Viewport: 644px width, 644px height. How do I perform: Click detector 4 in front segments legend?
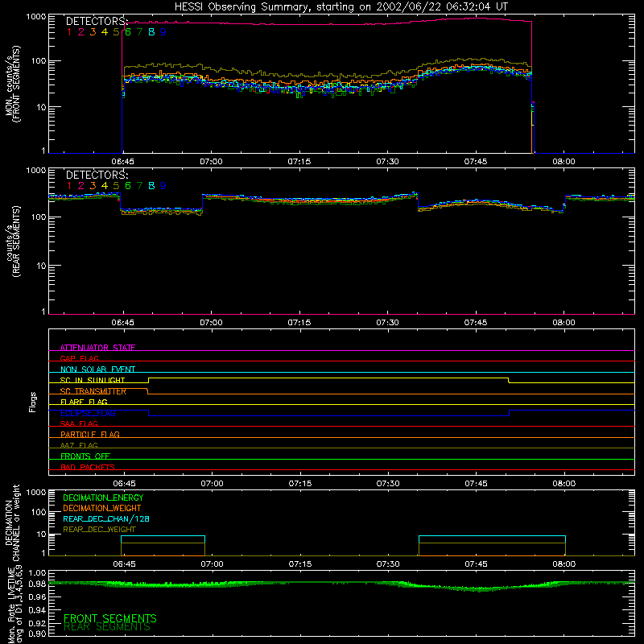point(105,32)
